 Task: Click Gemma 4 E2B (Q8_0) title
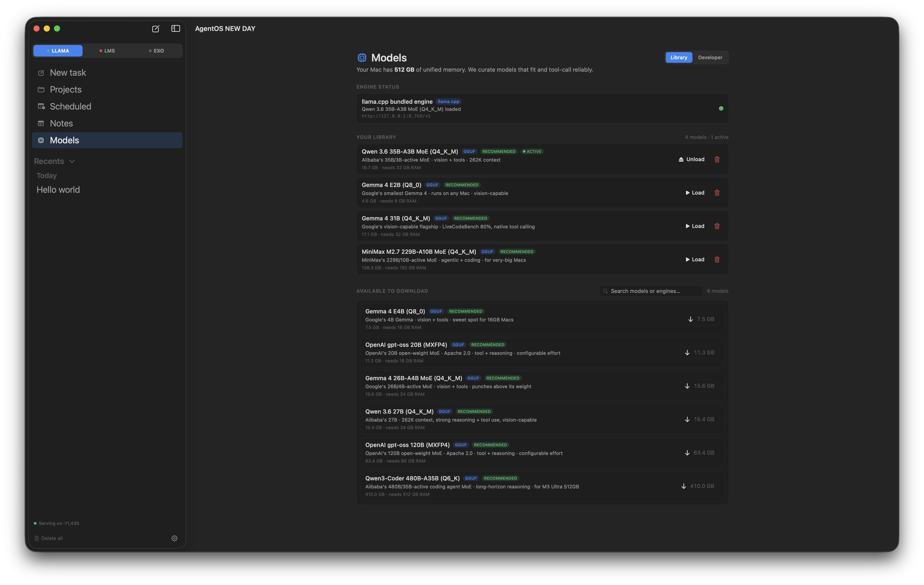tap(391, 185)
